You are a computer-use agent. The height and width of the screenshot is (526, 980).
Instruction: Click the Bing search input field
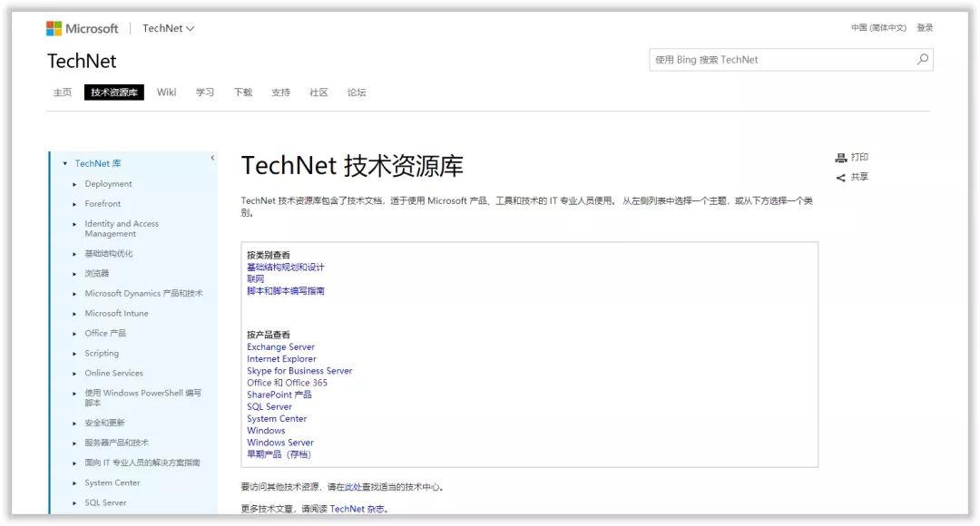(780, 59)
